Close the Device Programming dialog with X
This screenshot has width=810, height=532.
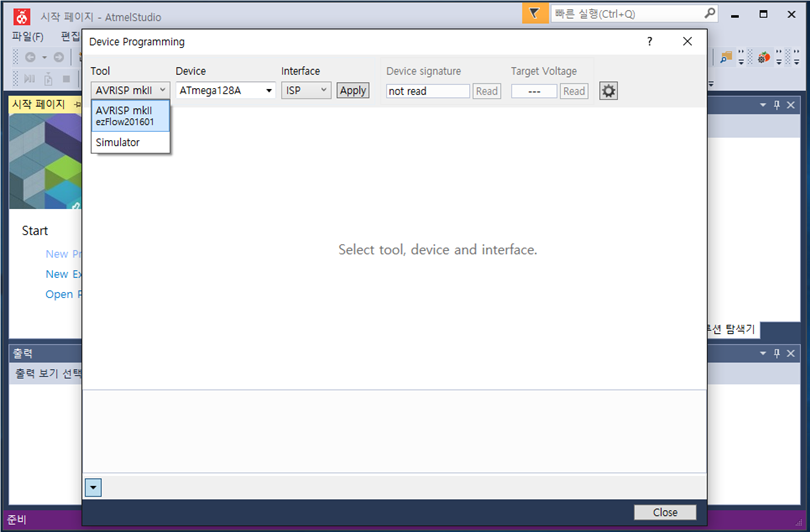(687, 41)
